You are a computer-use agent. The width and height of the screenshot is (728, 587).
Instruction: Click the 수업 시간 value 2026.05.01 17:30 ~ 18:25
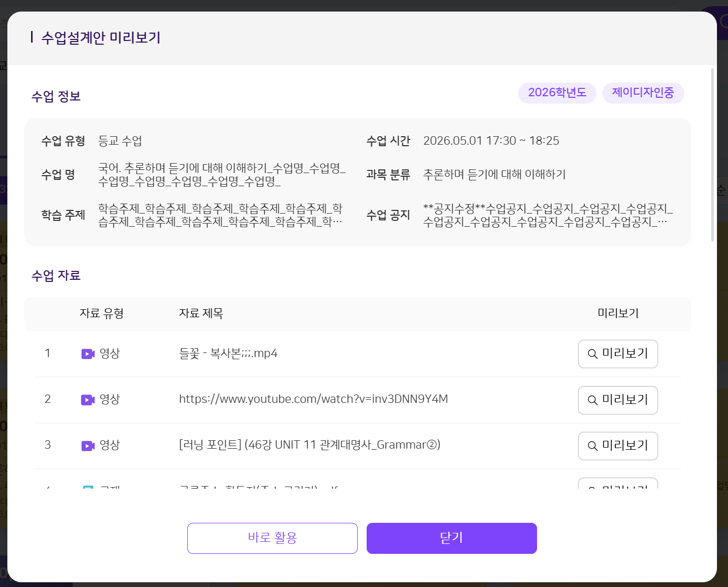491,141
